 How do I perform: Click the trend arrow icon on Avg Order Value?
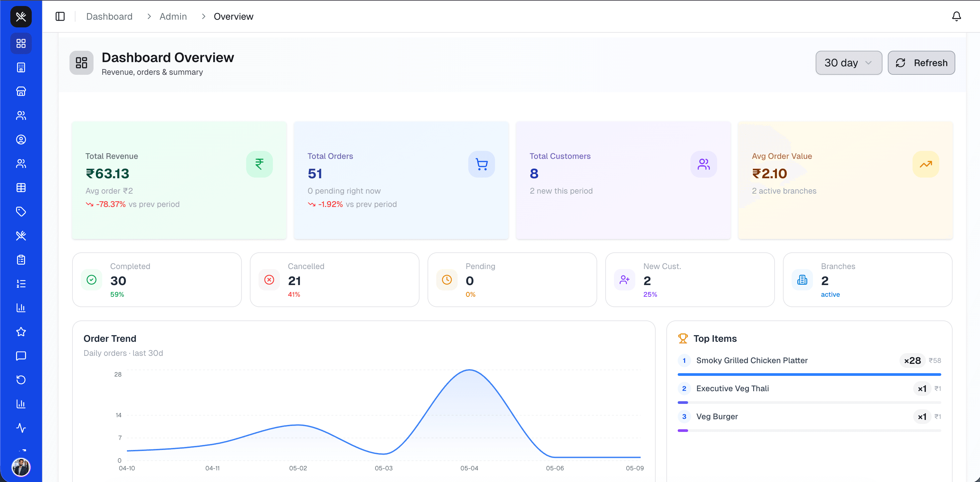coord(926,164)
